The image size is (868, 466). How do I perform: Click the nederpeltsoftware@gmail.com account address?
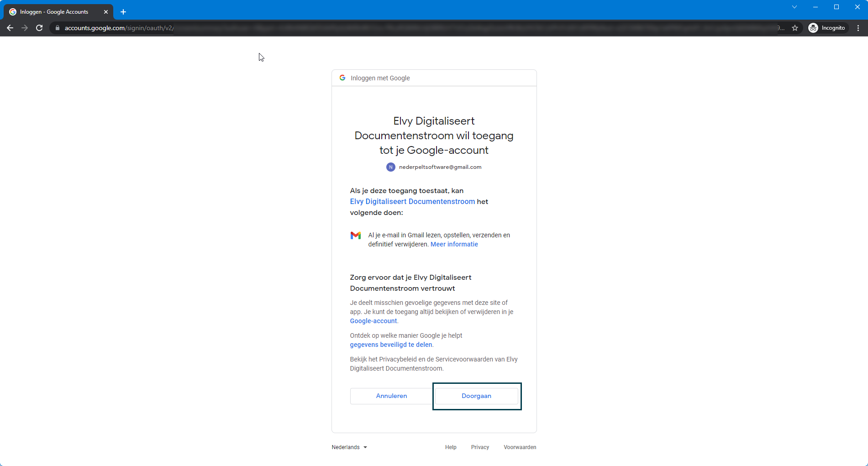pos(440,167)
